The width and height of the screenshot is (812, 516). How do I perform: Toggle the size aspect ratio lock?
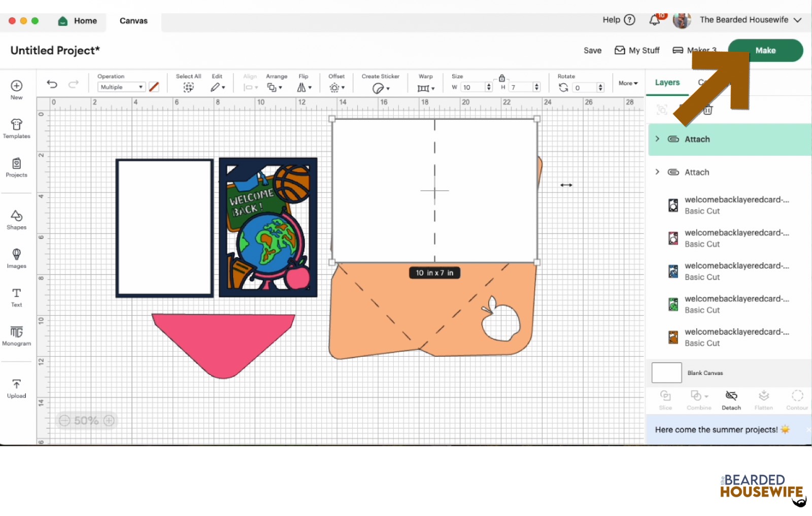point(501,78)
